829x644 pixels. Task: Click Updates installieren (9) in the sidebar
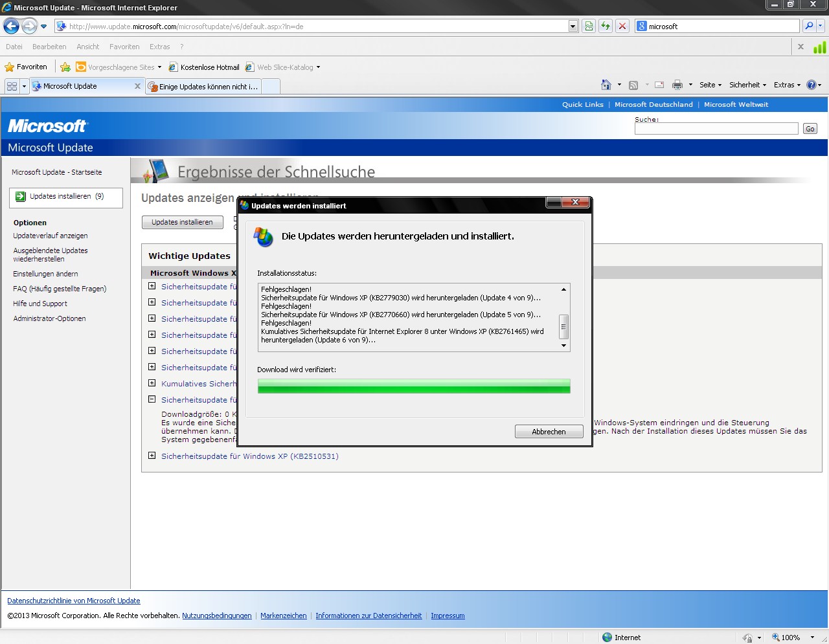pyautogui.click(x=66, y=197)
